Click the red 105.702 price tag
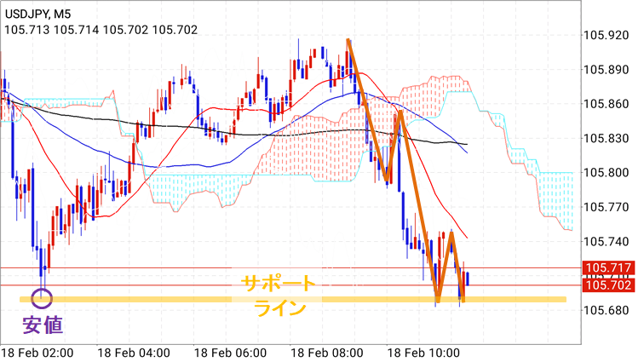The width and height of the screenshot is (644, 362). pyautogui.click(x=608, y=286)
